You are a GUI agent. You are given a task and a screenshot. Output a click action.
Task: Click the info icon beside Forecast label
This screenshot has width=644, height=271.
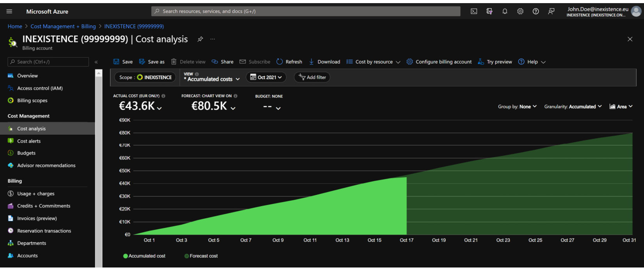coord(235,96)
